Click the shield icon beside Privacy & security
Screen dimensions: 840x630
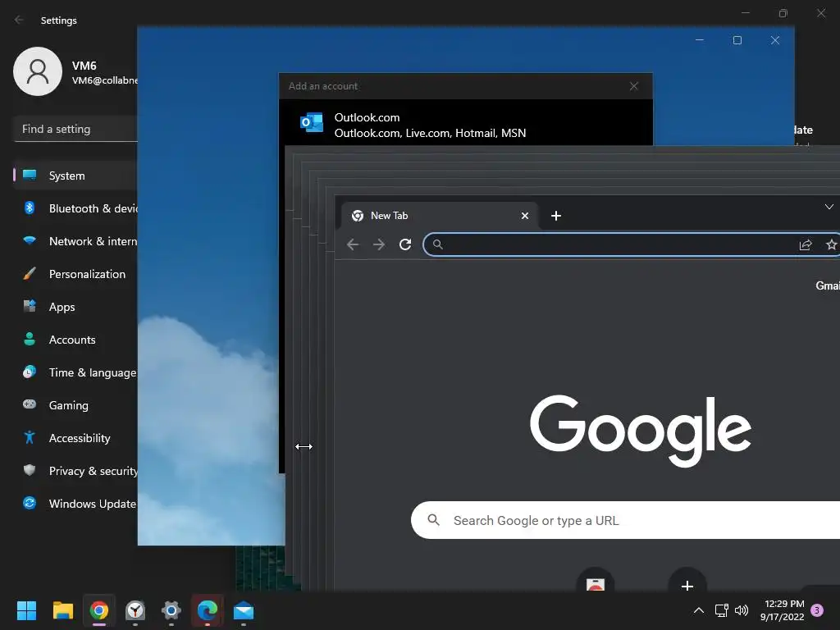point(30,470)
